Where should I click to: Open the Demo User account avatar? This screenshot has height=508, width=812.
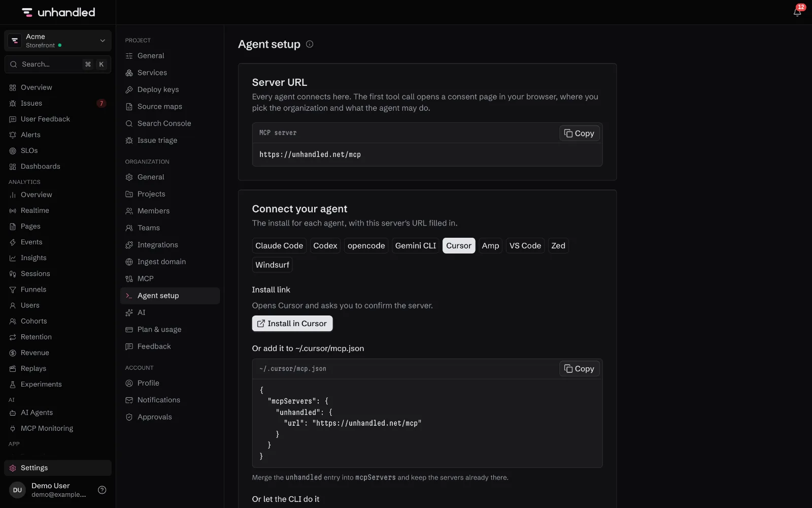click(17, 490)
